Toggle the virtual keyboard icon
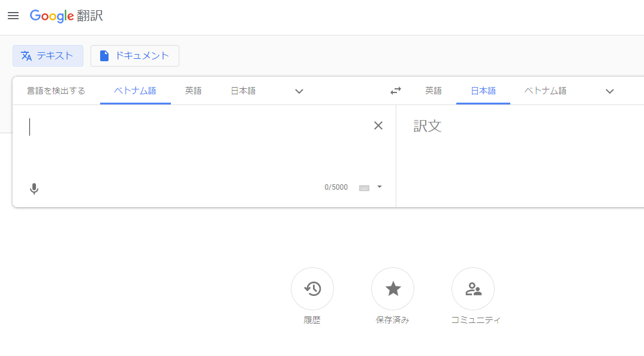This screenshot has height=356, width=644. point(364,188)
